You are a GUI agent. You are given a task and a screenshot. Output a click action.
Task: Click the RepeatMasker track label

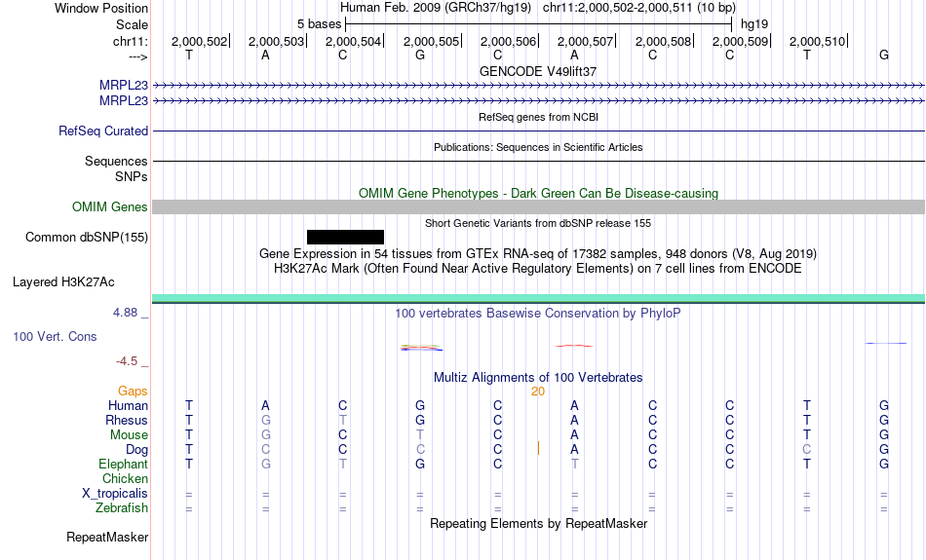coord(107,537)
